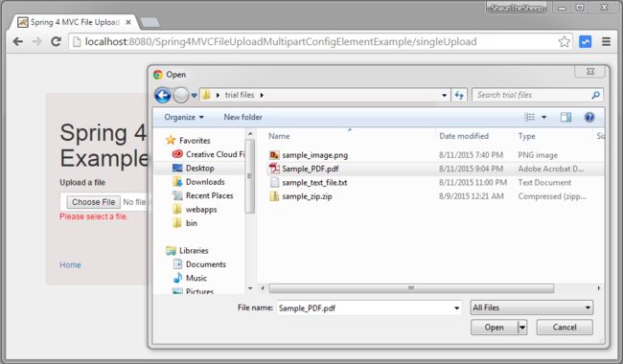Open the view options dropdown arrow

[x=544, y=117]
